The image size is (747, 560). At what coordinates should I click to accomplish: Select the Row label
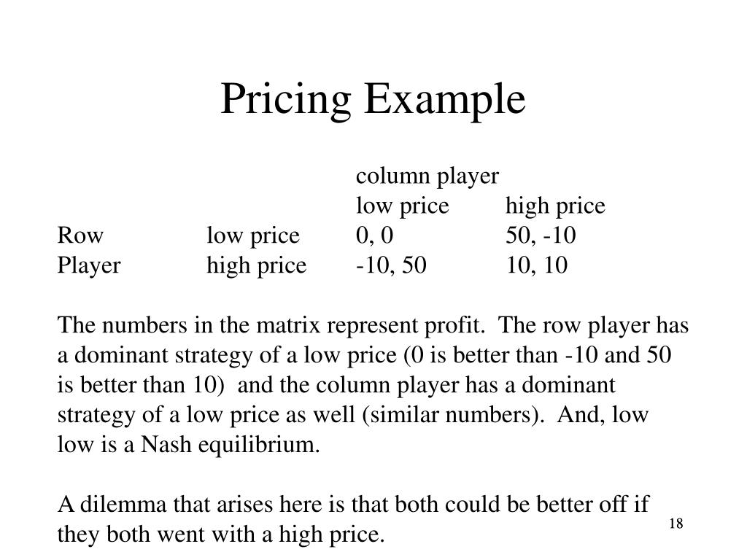[x=80, y=236]
